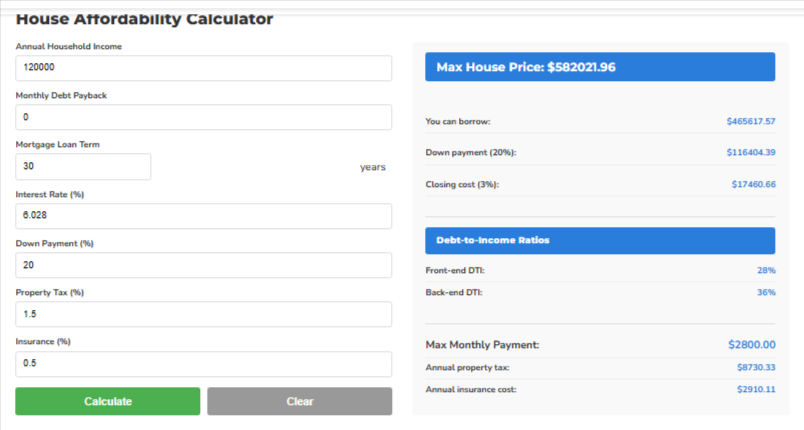804x430 pixels.
Task: Click the Max Monthly Payment amount
Action: coord(752,345)
